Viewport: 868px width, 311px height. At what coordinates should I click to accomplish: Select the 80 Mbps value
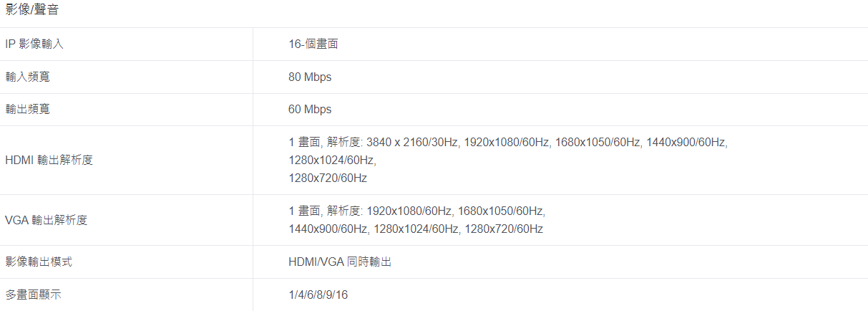(310, 77)
